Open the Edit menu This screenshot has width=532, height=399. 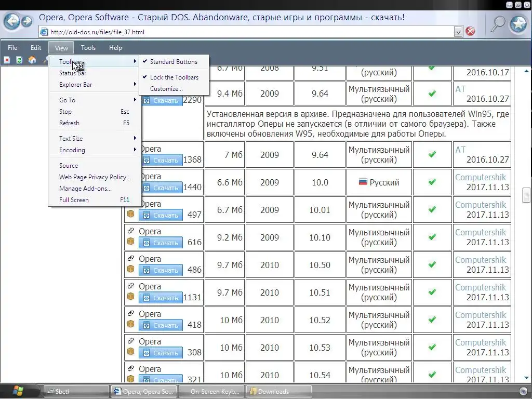click(36, 48)
